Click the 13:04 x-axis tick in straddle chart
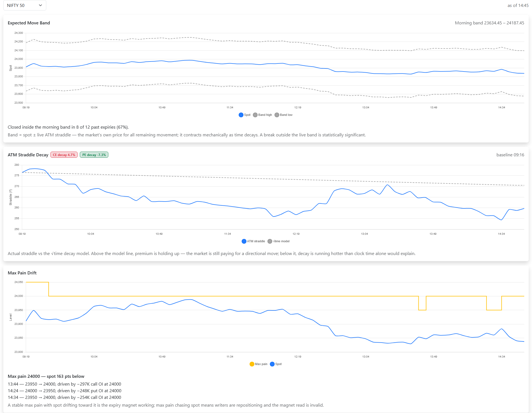The height and width of the screenshot is (413, 532). [x=364, y=234]
